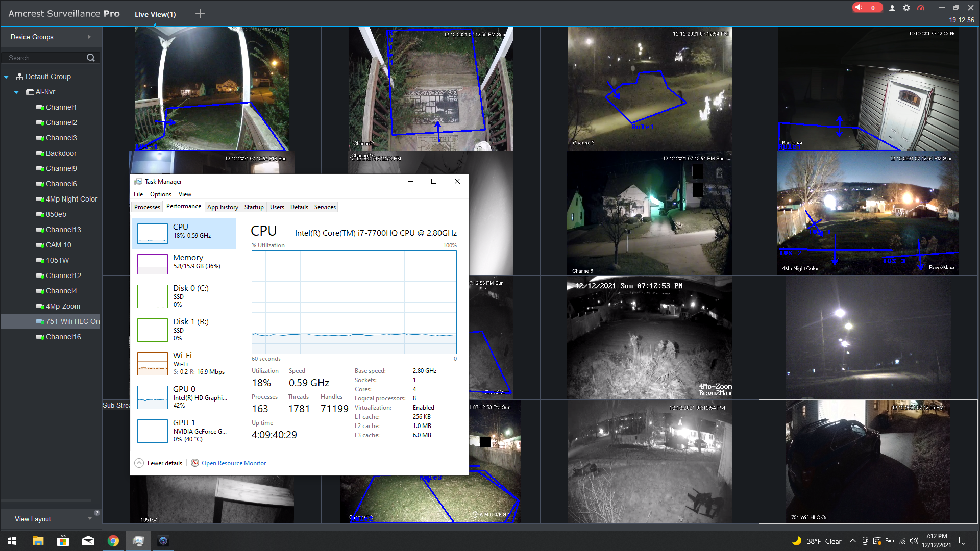The image size is (980, 551).
Task: Click the Default Group network icon
Action: point(19,77)
